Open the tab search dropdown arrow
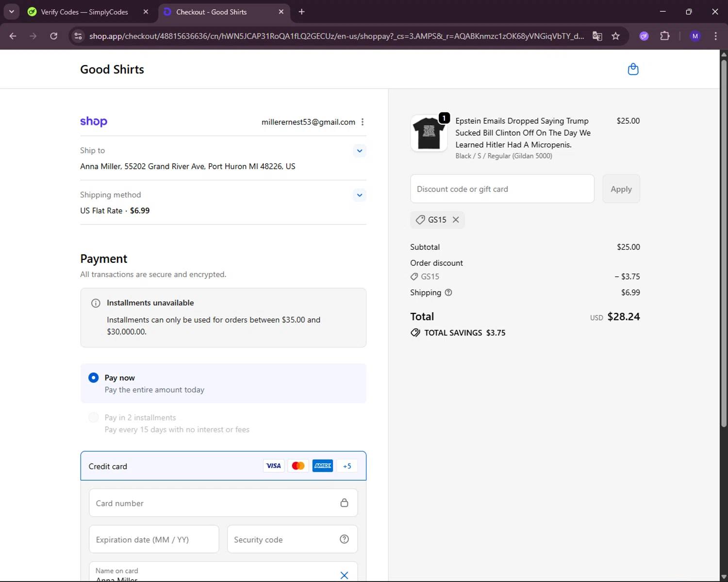 (11, 12)
